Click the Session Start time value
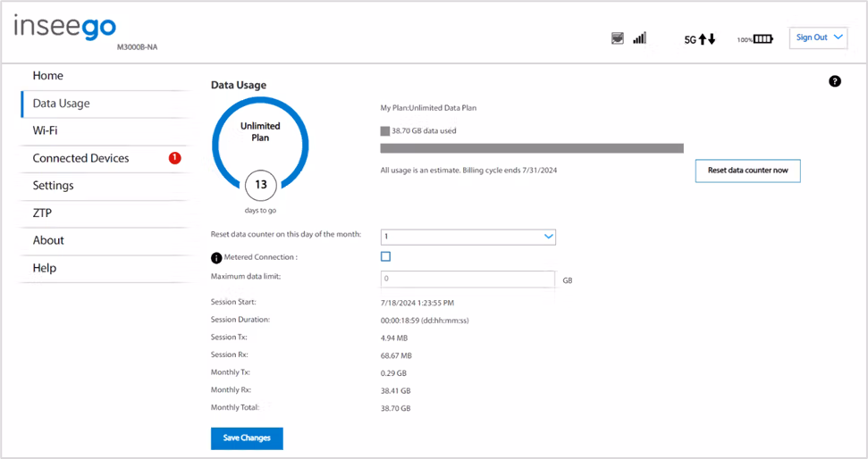Image resolution: width=868 pixels, height=459 pixels. click(417, 303)
